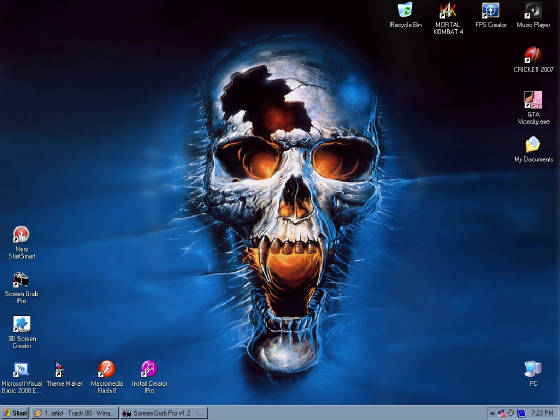This screenshot has width=560, height=420.
Task: Select the Install Creator Pro icon
Action: [149, 378]
